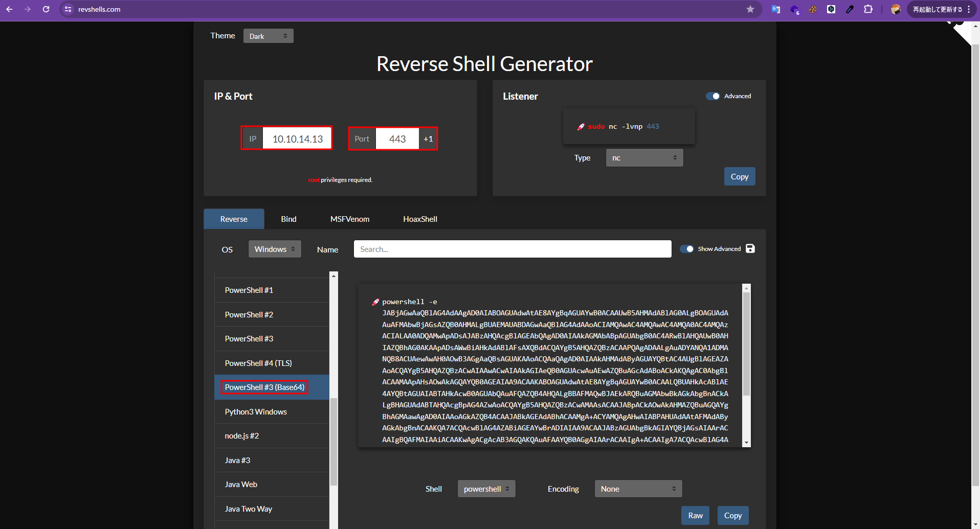Image resolution: width=980 pixels, height=529 pixels.
Task: Toggle the Listener Advanced switch
Action: tap(713, 96)
